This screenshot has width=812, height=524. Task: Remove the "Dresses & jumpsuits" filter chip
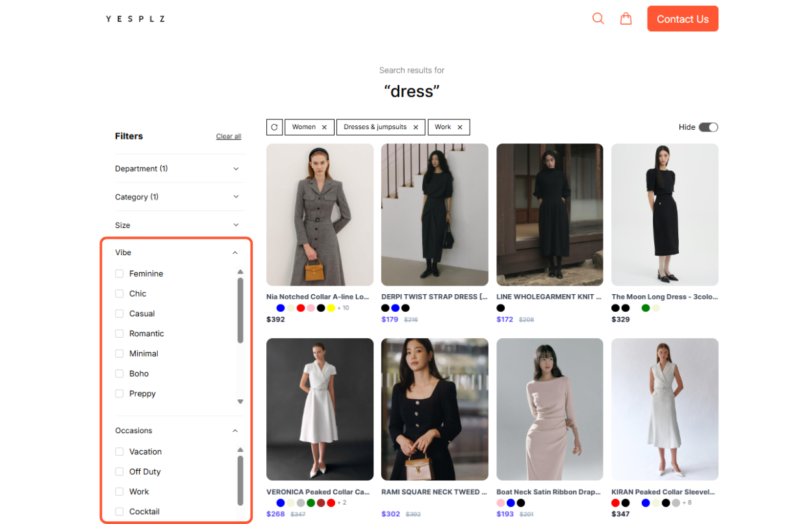coord(416,127)
